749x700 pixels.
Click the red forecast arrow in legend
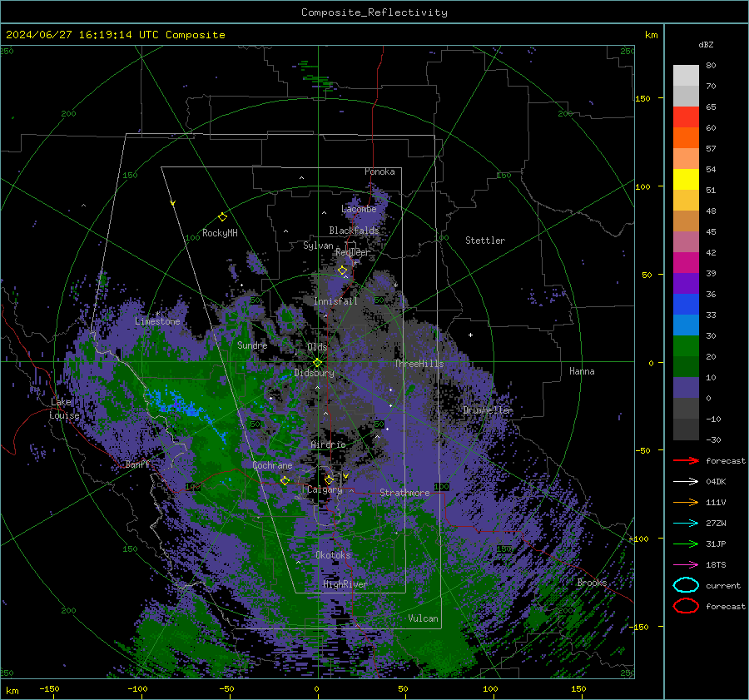(686, 460)
